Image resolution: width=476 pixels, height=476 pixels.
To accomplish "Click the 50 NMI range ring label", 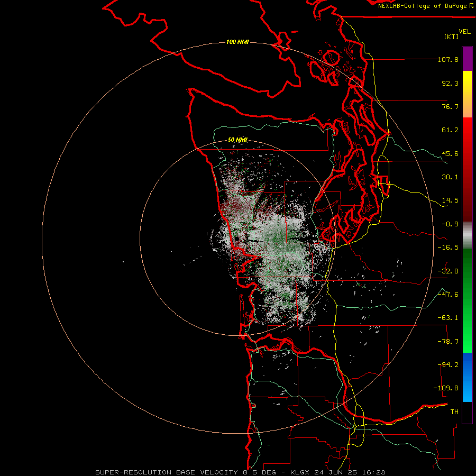I will click(237, 140).
